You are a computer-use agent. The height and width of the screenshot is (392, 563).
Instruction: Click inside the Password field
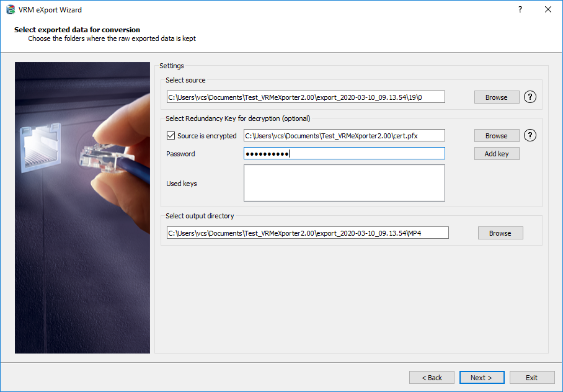pos(344,154)
